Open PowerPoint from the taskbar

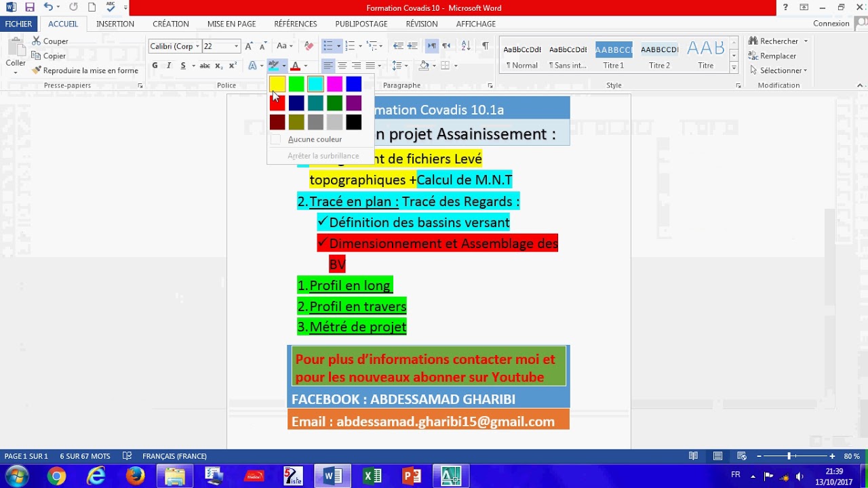(412, 476)
